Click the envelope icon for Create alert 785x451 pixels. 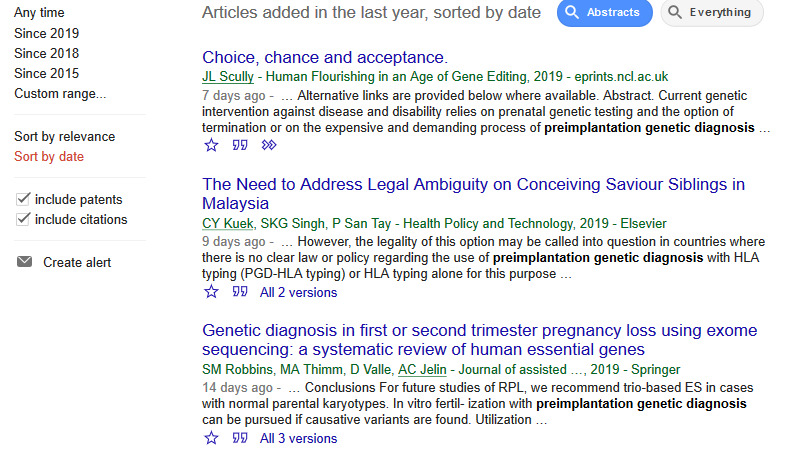point(24,263)
